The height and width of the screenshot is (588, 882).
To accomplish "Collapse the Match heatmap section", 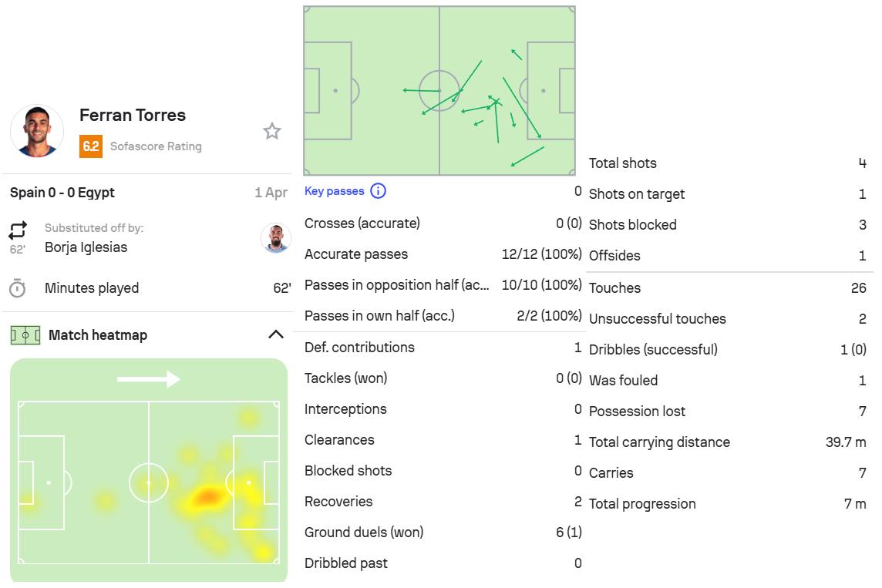I will (x=275, y=334).
